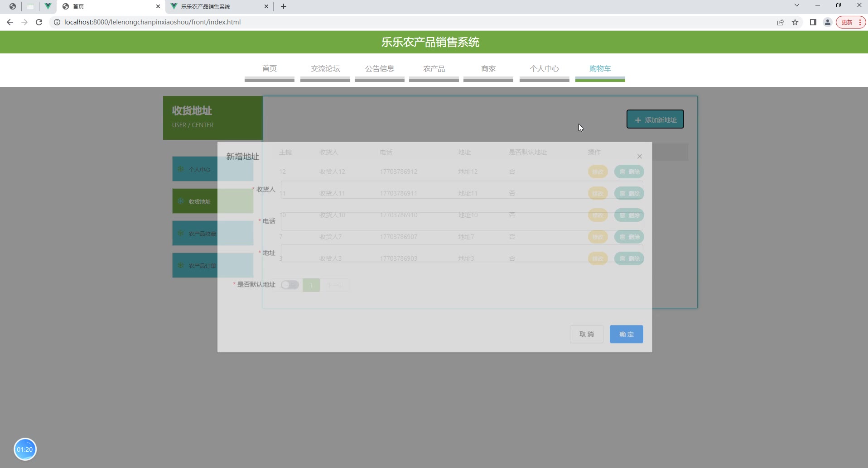The image size is (868, 468).
Task: Click the browser forward arrow
Action: point(24,22)
